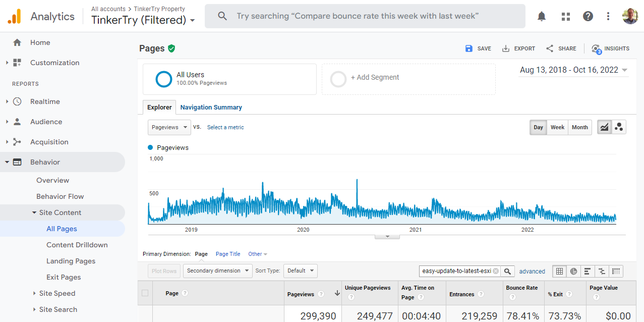The width and height of the screenshot is (644, 322).
Task: Tick the select-all rows checkbox
Action: (x=145, y=293)
